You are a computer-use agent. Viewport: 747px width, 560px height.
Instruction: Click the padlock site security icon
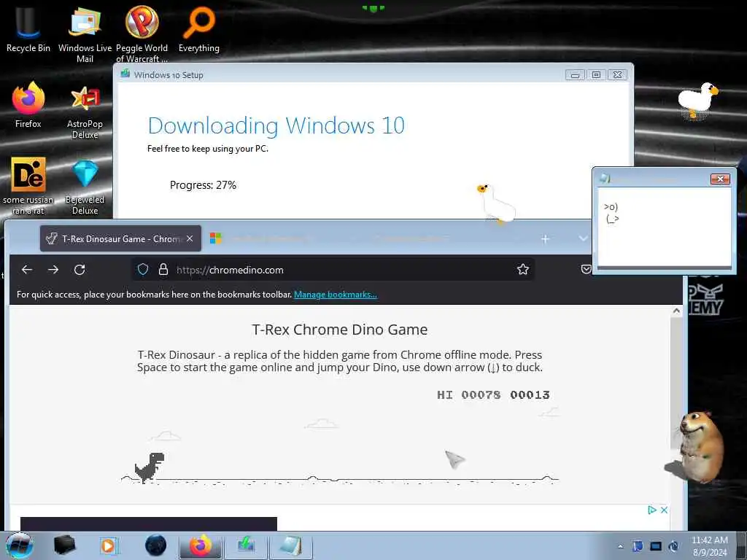pos(163,270)
